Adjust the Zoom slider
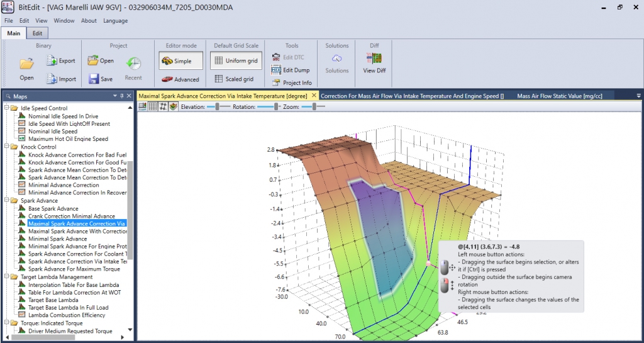 point(313,107)
